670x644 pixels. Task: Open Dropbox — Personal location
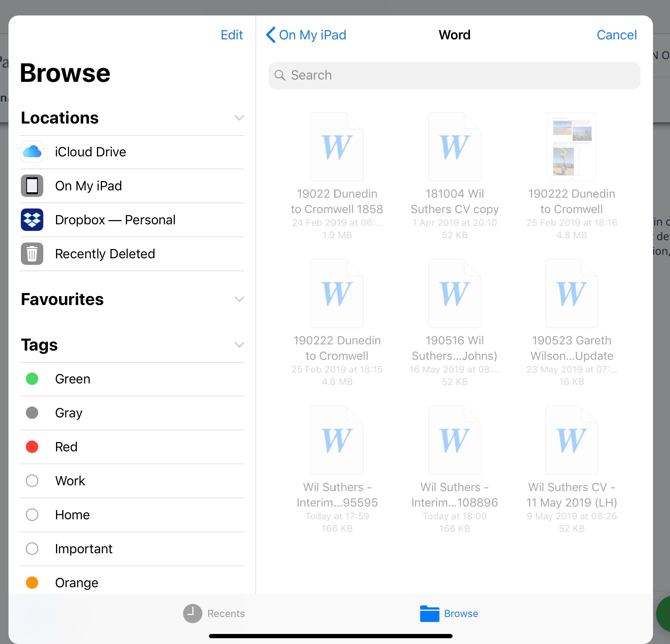(132, 220)
